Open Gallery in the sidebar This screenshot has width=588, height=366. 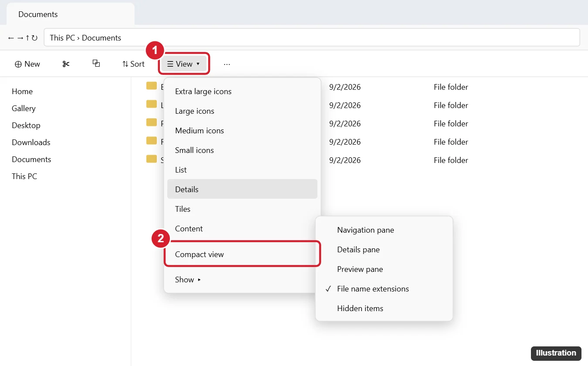pyautogui.click(x=24, y=108)
